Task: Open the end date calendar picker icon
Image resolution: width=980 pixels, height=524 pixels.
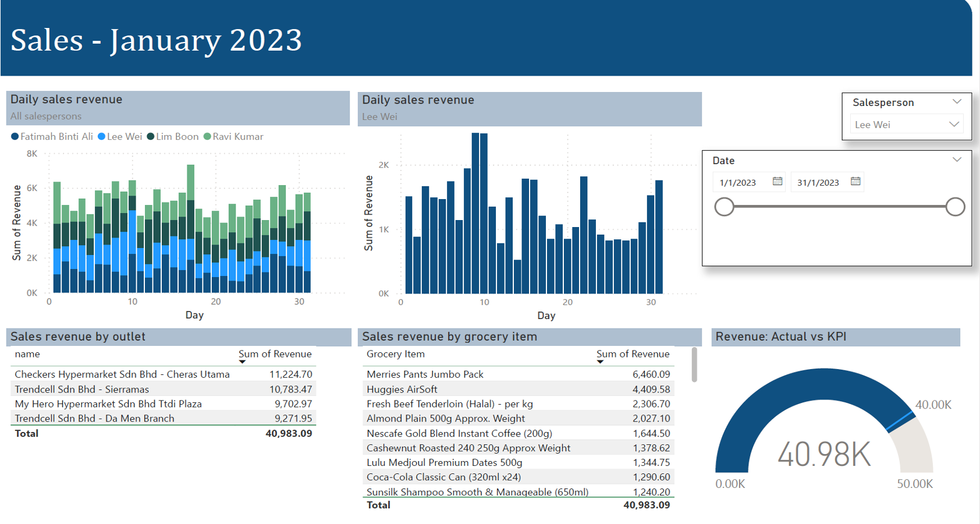Action: (855, 182)
